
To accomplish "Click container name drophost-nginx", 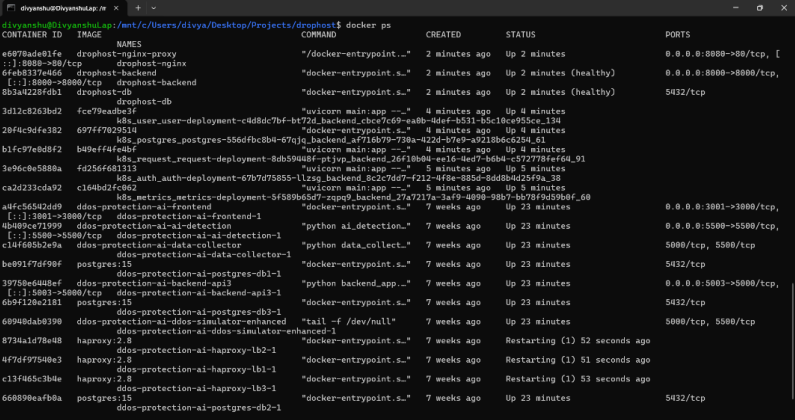I will [152, 63].
